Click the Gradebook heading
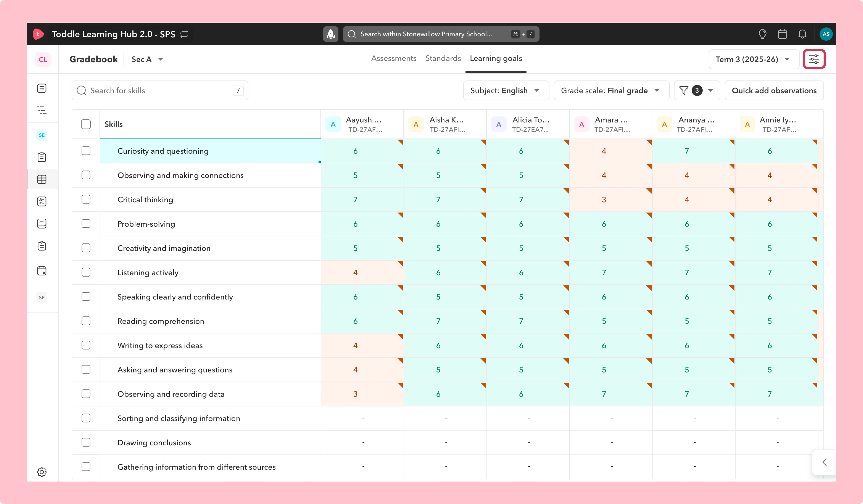The width and height of the screenshot is (863, 504). tap(94, 59)
